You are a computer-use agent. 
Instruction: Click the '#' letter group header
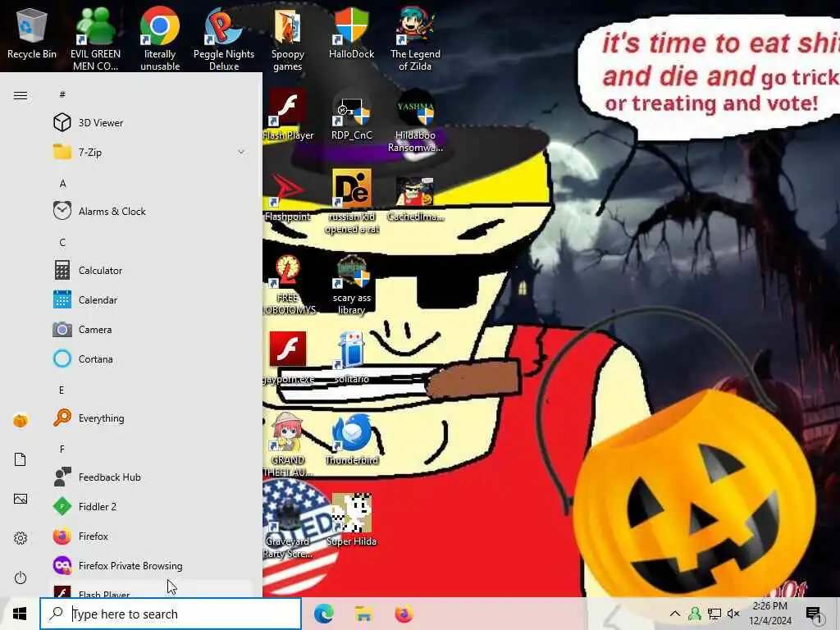tap(62, 95)
